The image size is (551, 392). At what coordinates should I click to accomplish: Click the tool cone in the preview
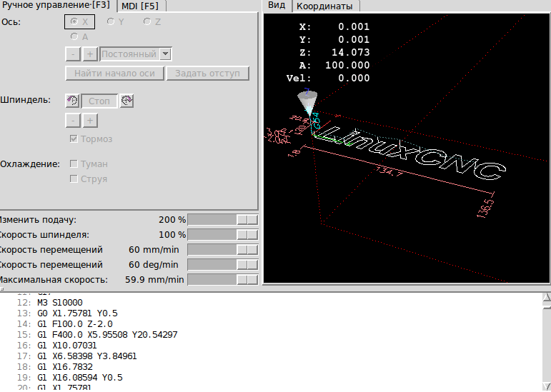point(307,102)
